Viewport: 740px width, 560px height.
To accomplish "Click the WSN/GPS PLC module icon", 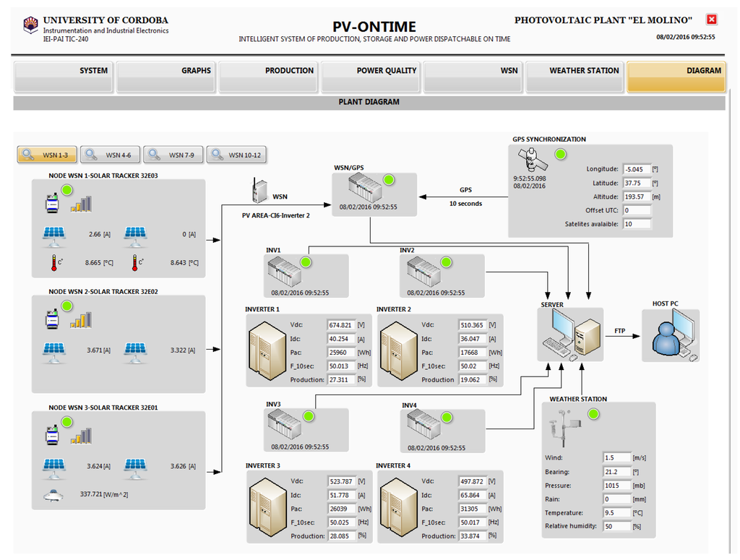I will click(x=366, y=189).
